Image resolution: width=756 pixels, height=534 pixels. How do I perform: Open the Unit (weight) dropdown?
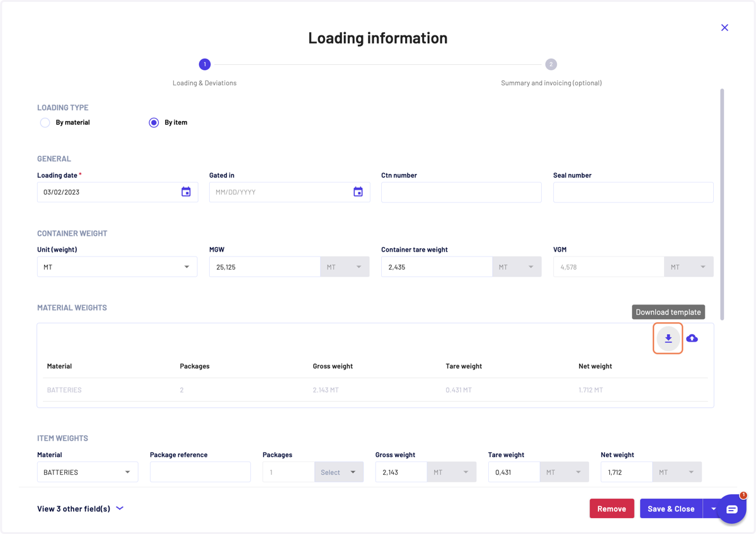117,267
